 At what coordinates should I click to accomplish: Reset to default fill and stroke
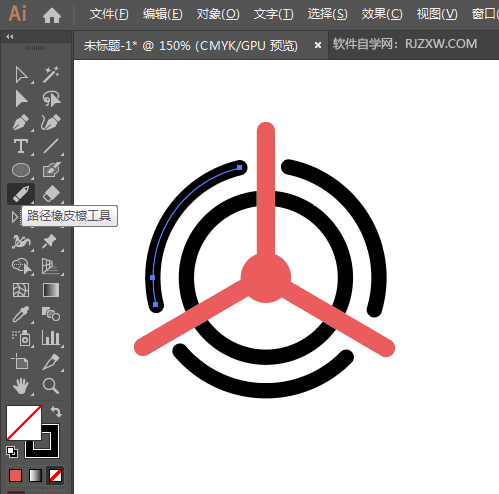pos(12,452)
